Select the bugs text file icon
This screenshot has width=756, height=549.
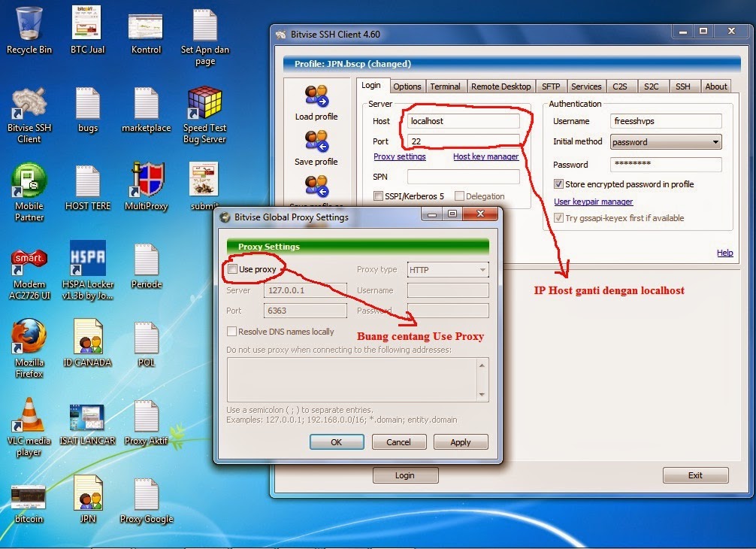pyautogui.click(x=88, y=110)
